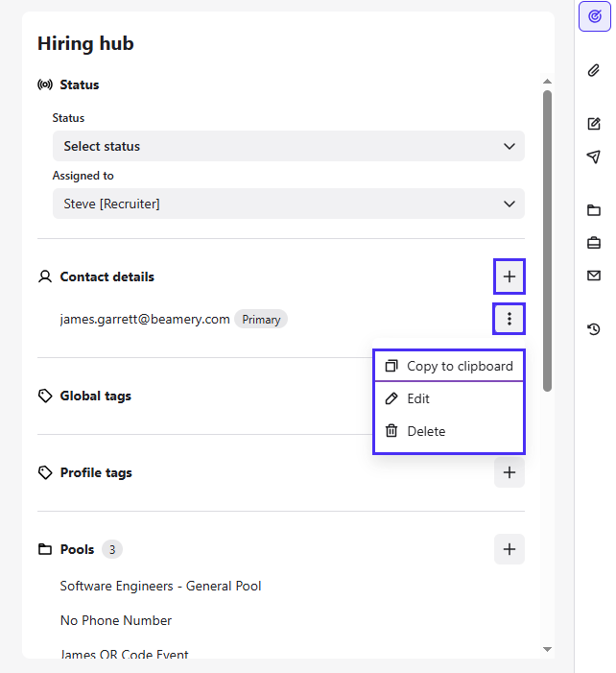The image size is (616, 673).
Task: Choose Edit from the contact menu
Action: pyautogui.click(x=449, y=398)
